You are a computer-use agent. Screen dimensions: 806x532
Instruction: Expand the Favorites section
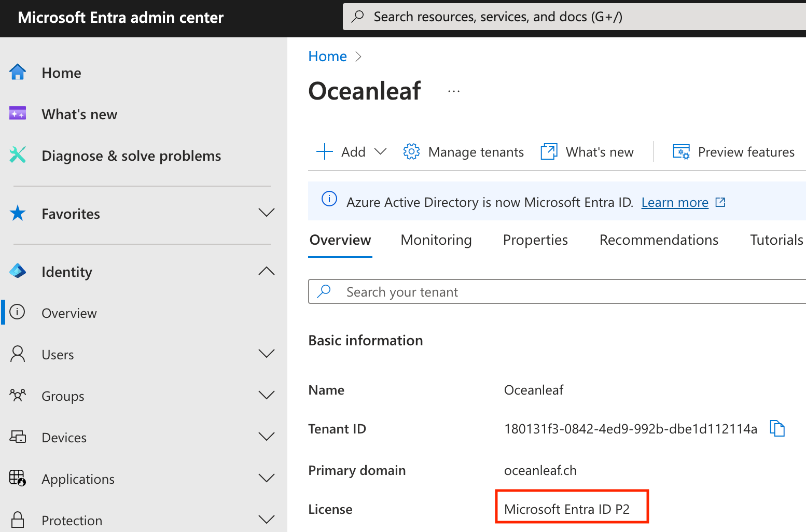pos(266,213)
